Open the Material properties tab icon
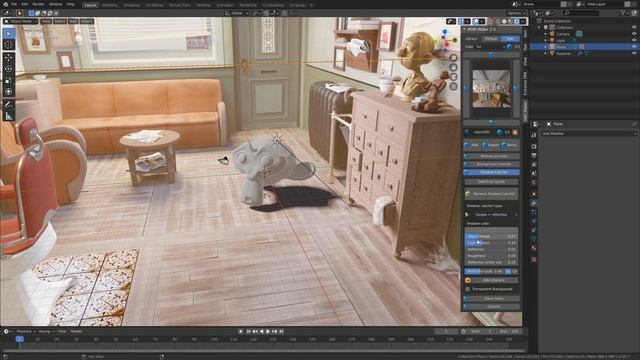Viewport: 640px width, 360px height. pyautogui.click(x=534, y=248)
